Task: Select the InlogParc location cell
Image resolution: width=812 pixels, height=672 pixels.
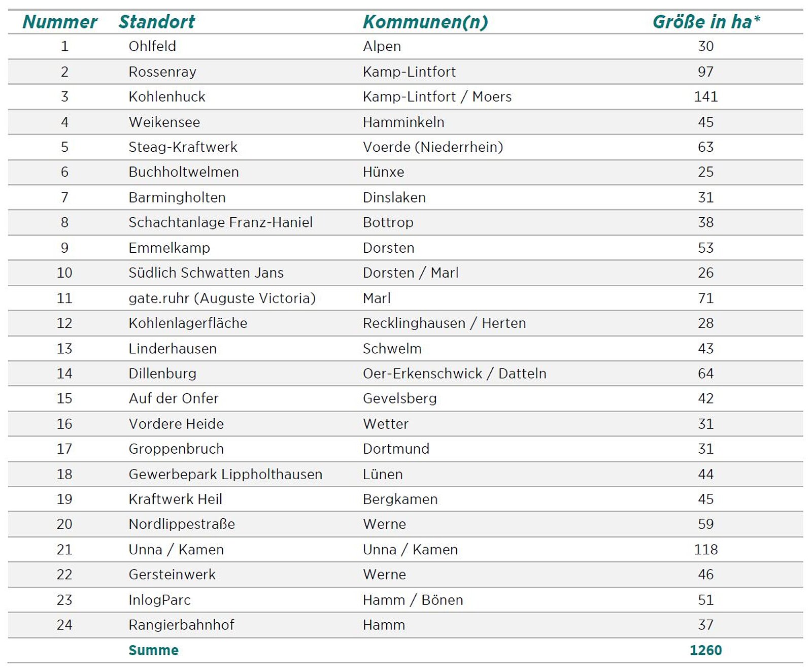Action: 159,600
